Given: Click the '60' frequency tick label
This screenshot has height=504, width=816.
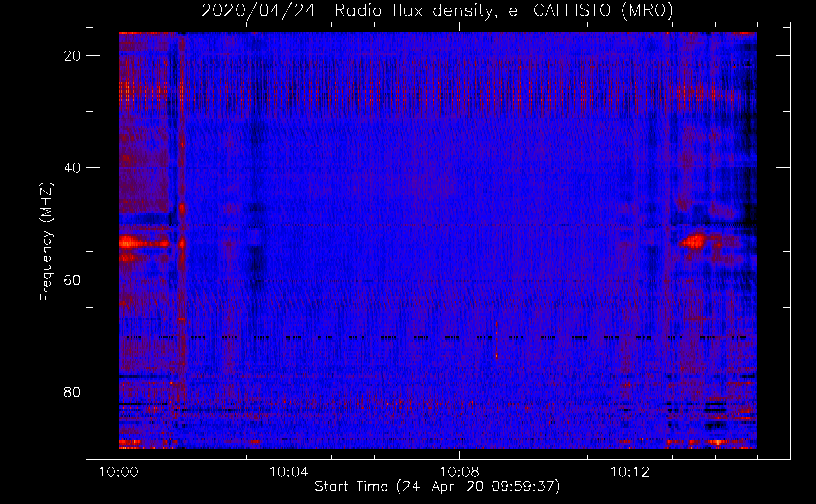Looking at the screenshot, I should tap(73, 280).
